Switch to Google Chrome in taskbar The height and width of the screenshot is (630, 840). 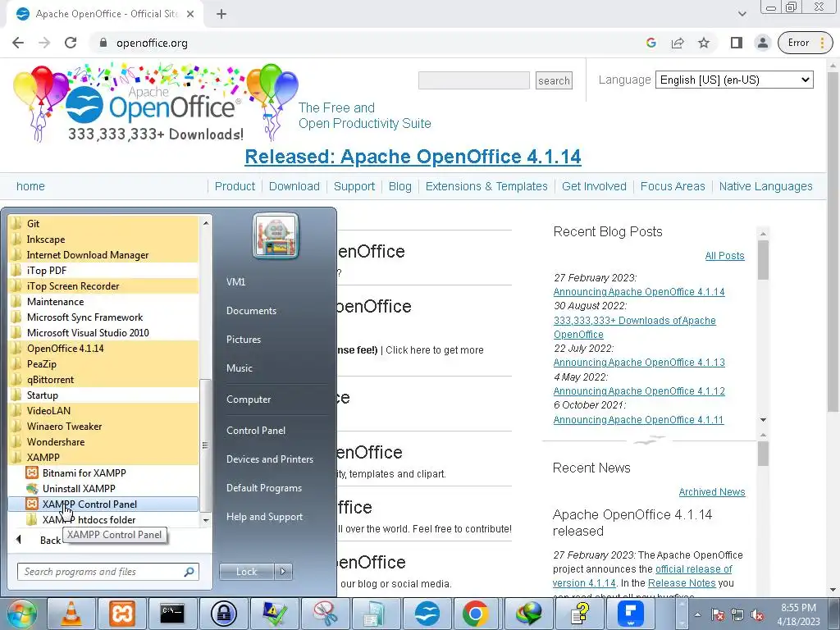pyautogui.click(x=476, y=614)
